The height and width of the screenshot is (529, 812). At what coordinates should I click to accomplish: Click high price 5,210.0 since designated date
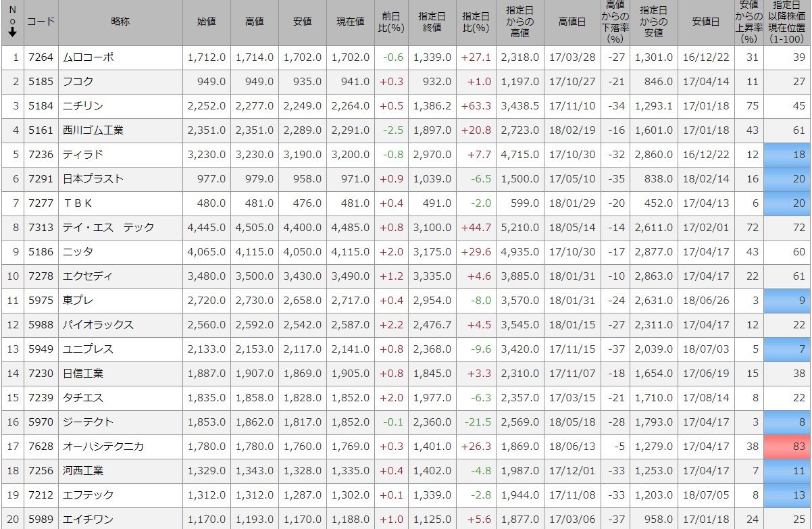click(519, 228)
